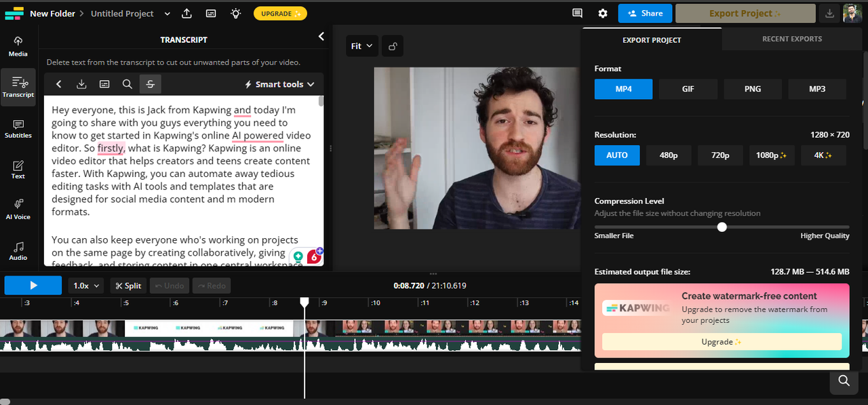Click the lock aspect ratio icon

[392, 46]
